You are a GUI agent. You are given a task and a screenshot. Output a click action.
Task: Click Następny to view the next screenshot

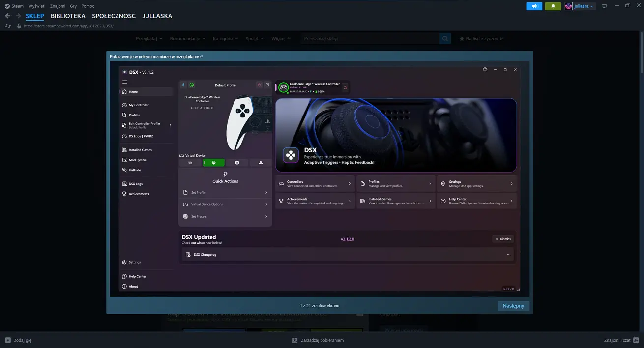[x=513, y=305]
